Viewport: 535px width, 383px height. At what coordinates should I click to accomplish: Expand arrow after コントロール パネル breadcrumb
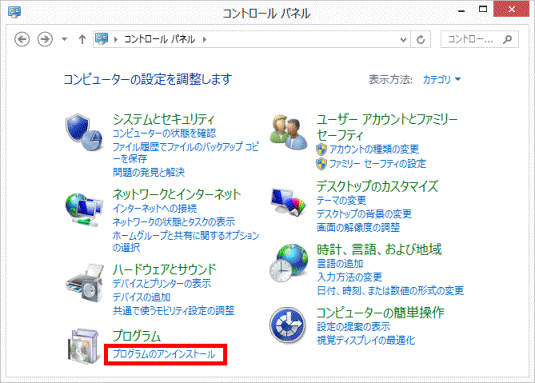tap(204, 40)
